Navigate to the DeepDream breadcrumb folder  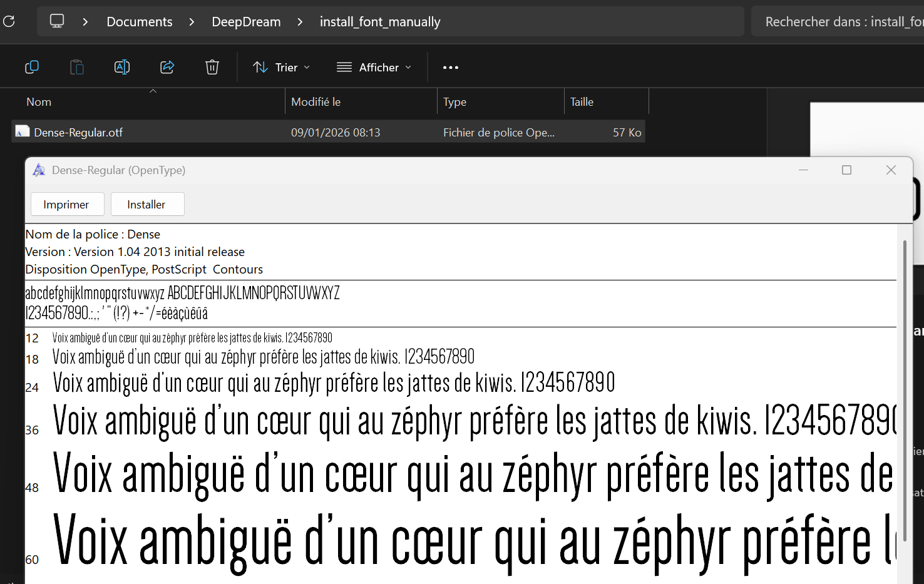[x=246, y=22]
